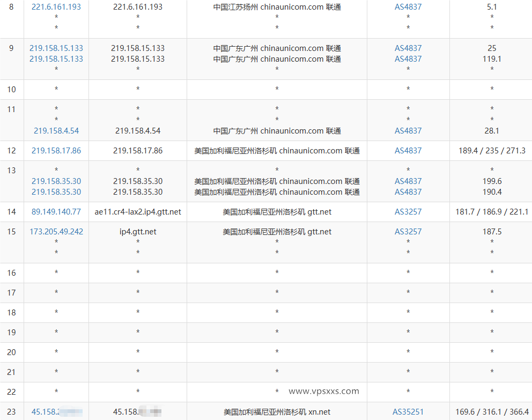
Task: Select black hostname text 219.158.17.86
Action: click(x=138, y=151)
